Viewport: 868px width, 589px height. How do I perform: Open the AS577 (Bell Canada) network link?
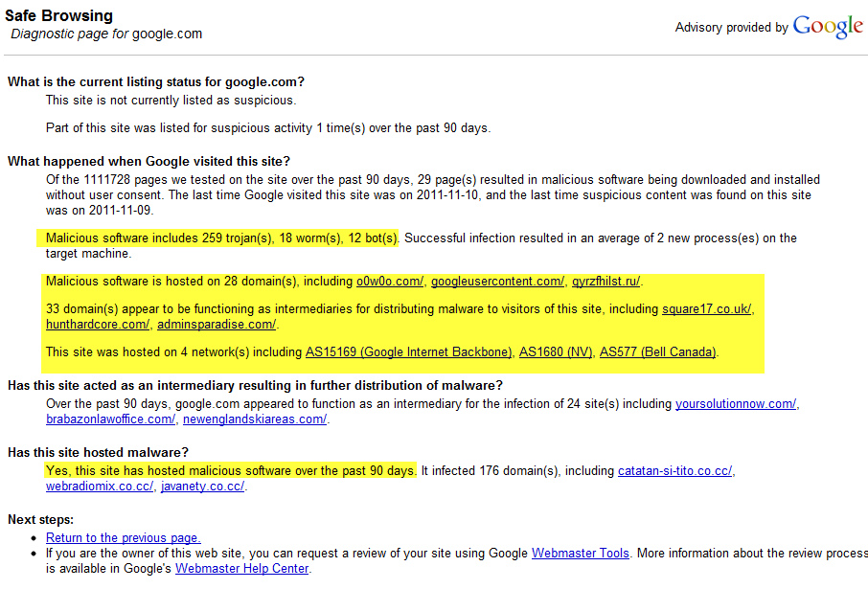click(657, 352)
